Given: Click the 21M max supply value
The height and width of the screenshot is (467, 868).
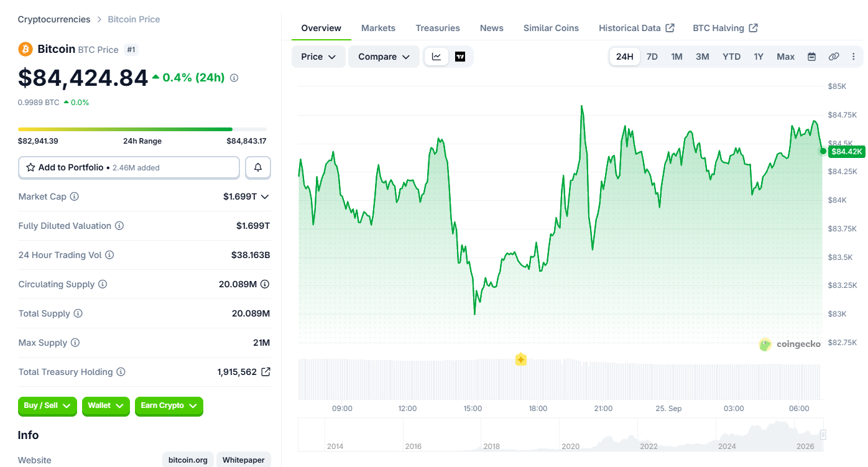Looking at the screenshot, I should click(262, 343).
